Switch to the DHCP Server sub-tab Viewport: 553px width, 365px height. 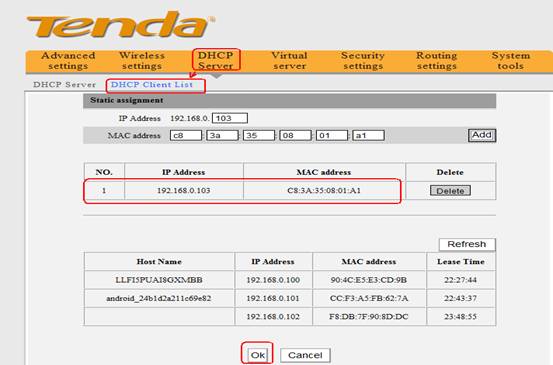pyautogui.click(x=65, y=85)
